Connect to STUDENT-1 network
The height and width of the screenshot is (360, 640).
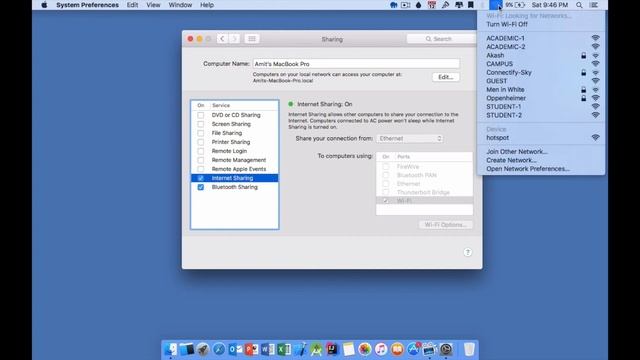pos(541,107)
